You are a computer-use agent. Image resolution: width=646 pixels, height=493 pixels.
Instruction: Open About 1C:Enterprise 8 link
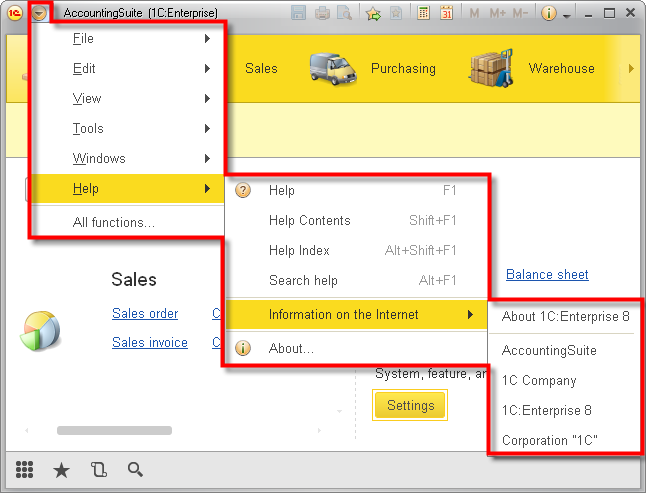pos(565,316)
